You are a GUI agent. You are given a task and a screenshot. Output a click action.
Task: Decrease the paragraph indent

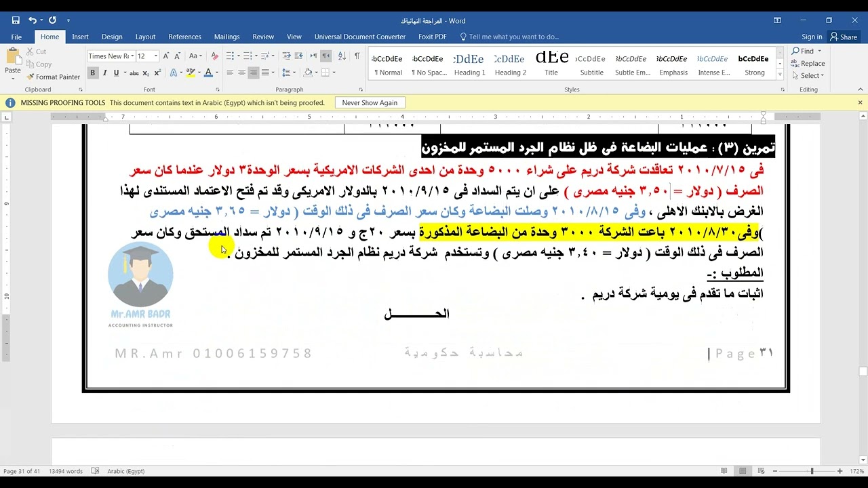click(x=286, y=56)
